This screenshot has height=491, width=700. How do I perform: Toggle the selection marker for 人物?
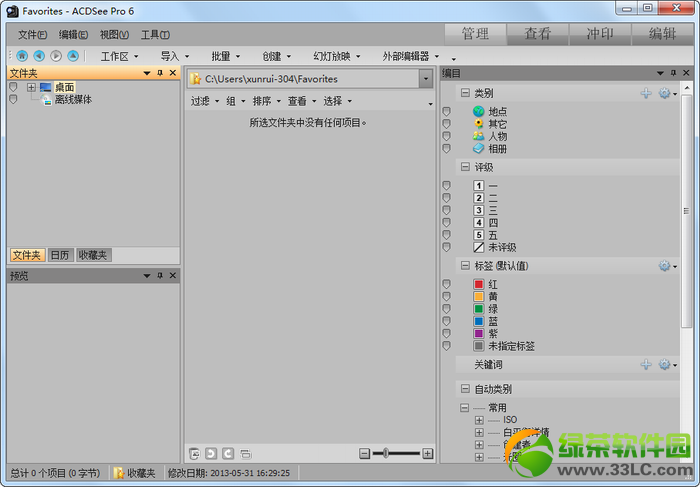[x=446, y=136]
